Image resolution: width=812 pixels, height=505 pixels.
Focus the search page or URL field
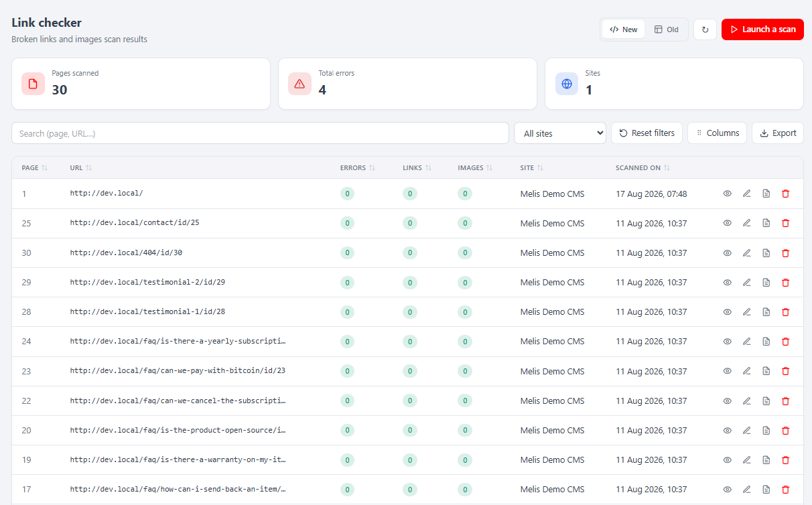pos(260,133)
